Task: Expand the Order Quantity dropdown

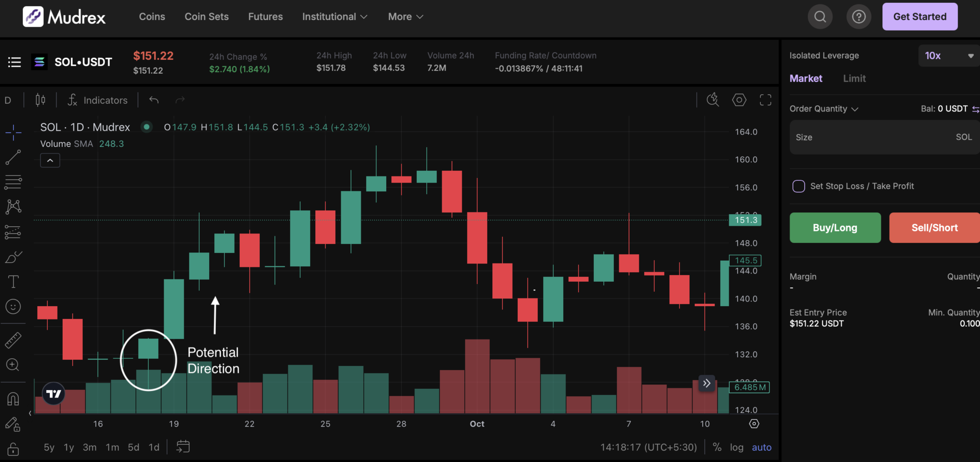Action: pyautogui.click(x=824, y=109)
